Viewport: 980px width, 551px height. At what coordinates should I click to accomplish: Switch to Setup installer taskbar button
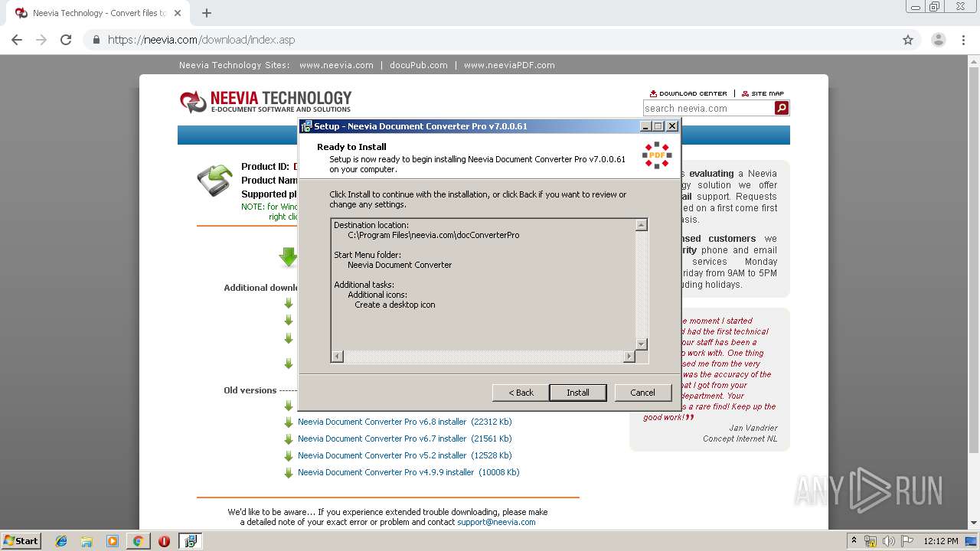pos(190,541)
